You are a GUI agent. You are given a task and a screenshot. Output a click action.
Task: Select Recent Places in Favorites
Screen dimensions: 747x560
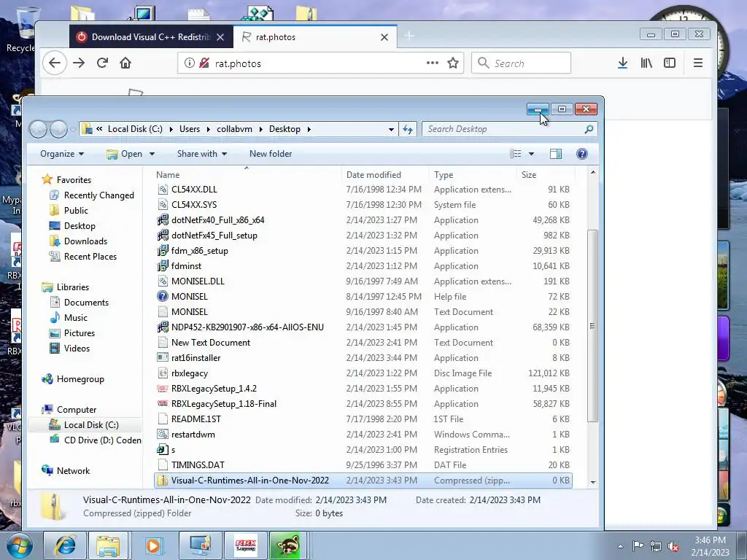83,256
